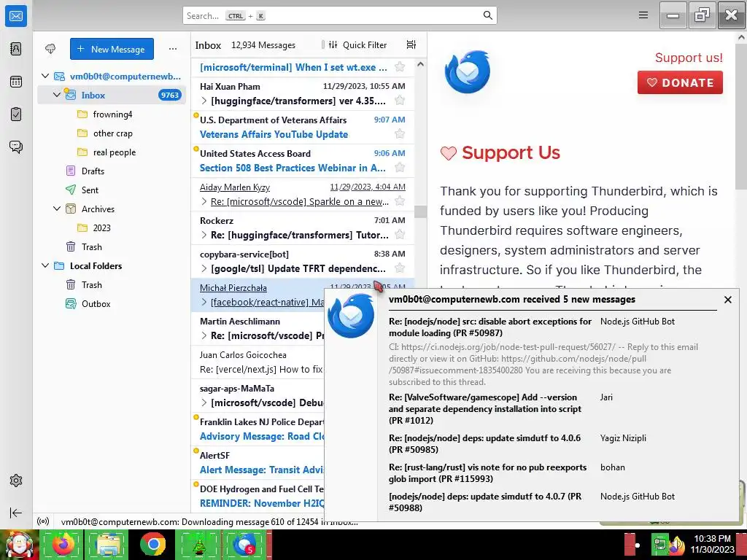747x560 pixels.
Task: Open account Trash under Archives
Action: [112, 246]
